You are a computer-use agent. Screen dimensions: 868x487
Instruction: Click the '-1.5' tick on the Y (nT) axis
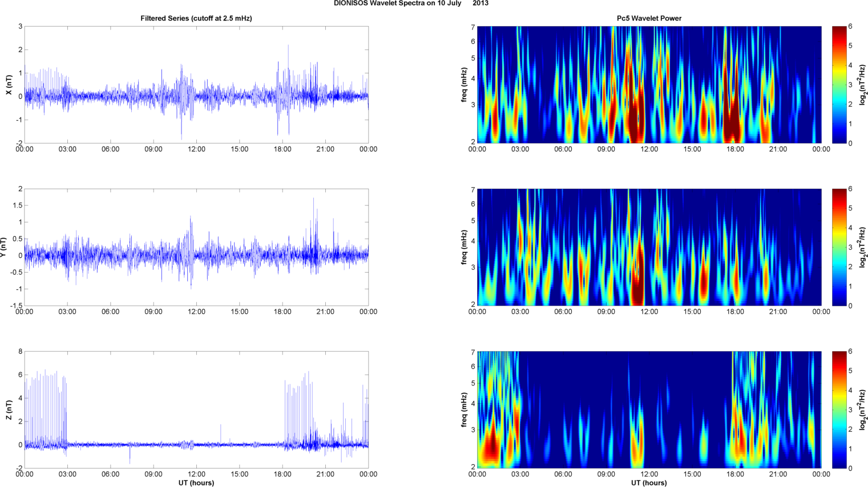[16, 306]
